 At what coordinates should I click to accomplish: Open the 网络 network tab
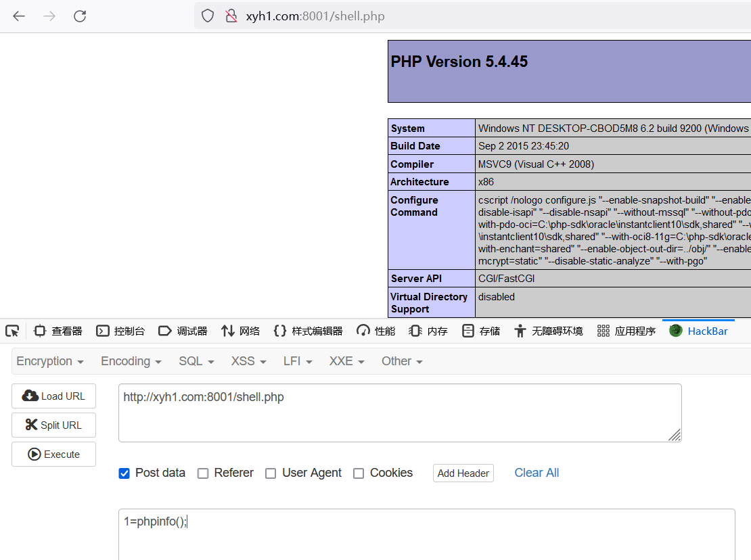point(240,331)
